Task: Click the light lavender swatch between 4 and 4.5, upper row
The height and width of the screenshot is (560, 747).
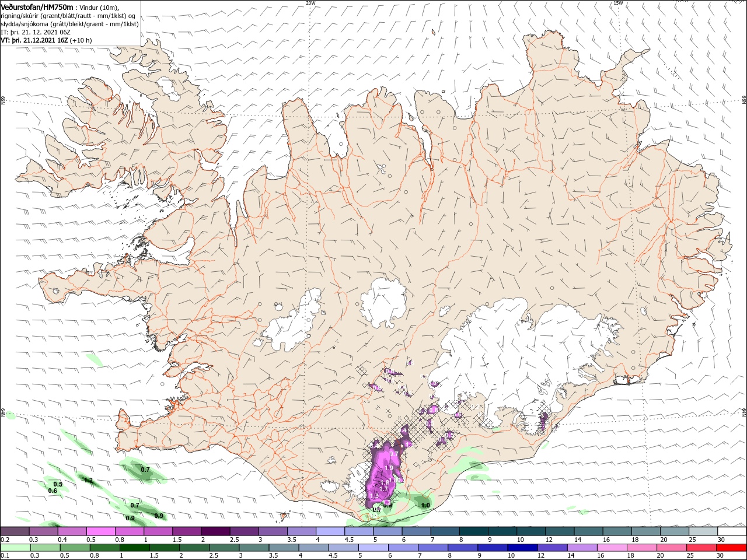Action: coord(330,531)
